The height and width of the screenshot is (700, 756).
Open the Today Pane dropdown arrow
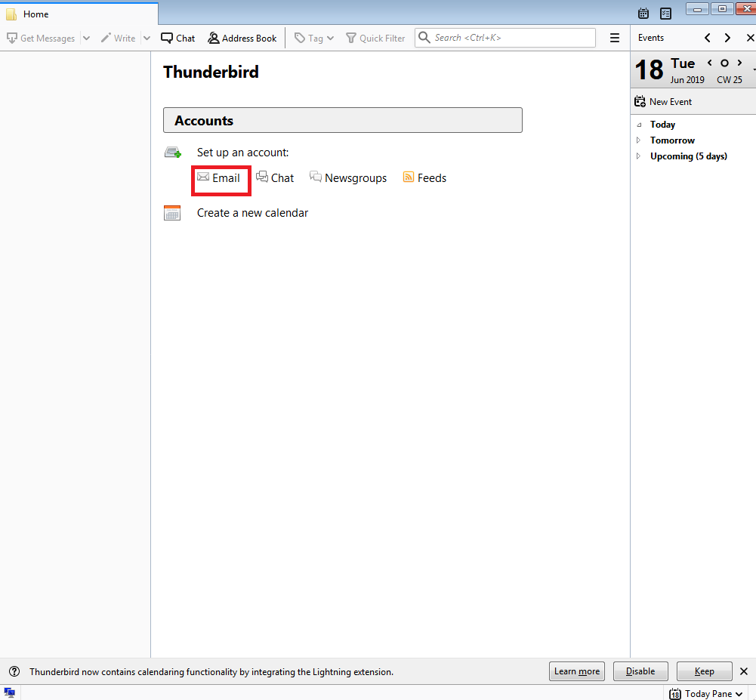(x=739, y=694)
